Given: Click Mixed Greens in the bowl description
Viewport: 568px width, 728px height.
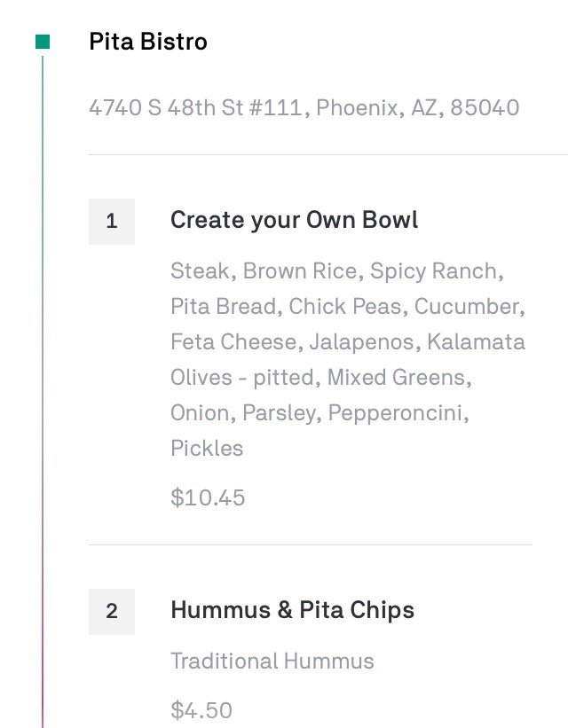Looking at the screenshot, I should pos(397,377).
